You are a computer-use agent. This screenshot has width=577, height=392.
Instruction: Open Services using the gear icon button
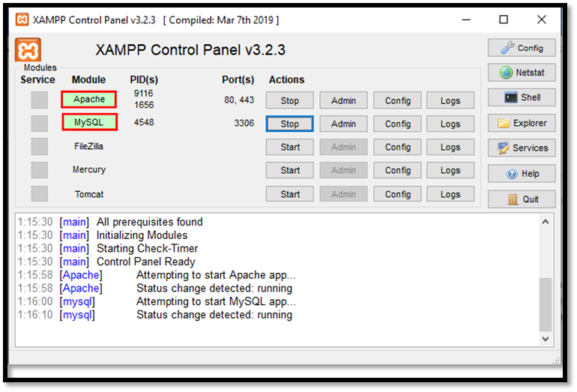[x=522, y=148]
